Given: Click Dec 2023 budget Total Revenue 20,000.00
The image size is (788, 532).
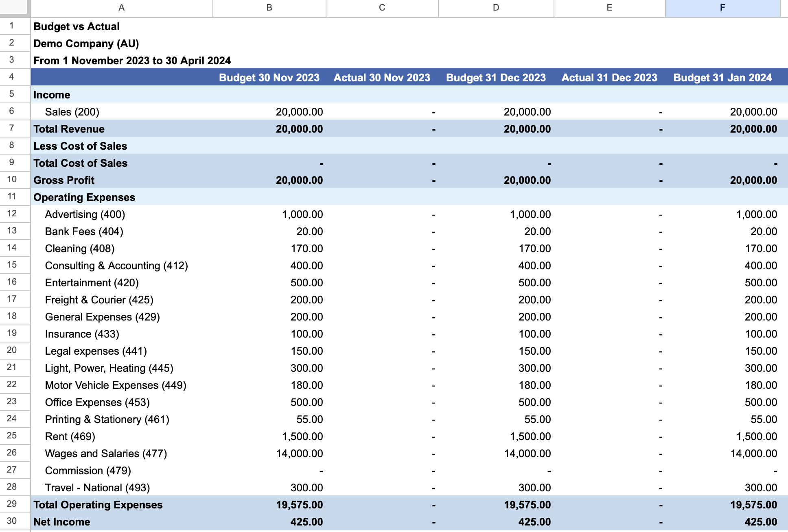Looking at the screenshot, I should (x=496, y=129).
